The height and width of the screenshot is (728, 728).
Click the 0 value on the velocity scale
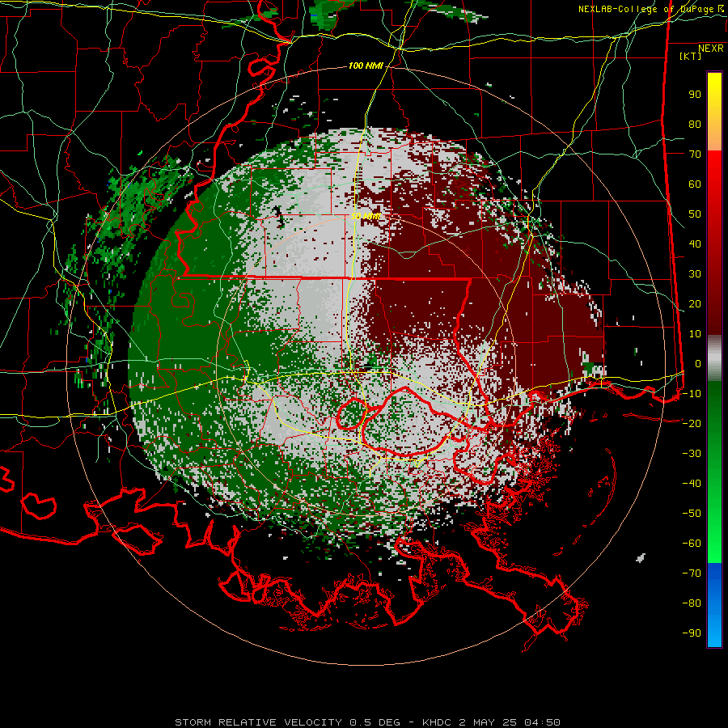[x=698, y=363]
